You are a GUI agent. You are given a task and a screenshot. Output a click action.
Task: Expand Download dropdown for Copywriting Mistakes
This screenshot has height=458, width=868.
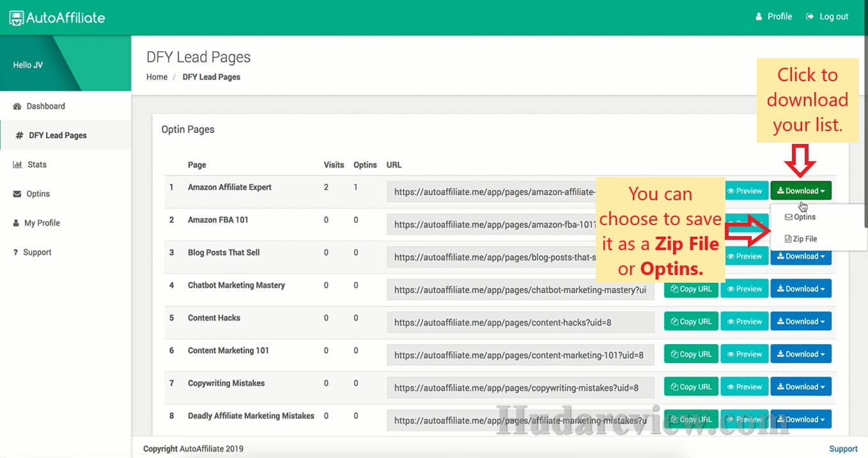800,387
